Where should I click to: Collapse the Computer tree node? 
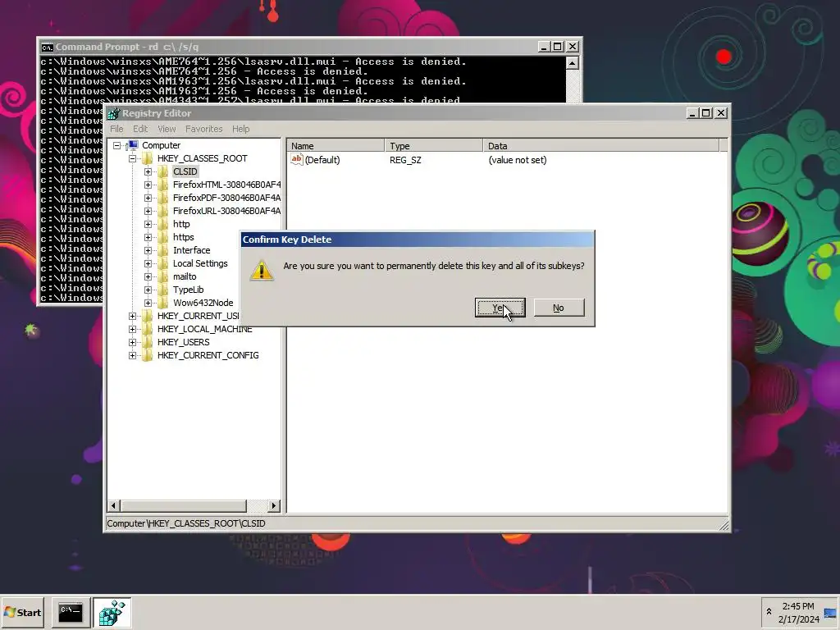coord(116,145)
